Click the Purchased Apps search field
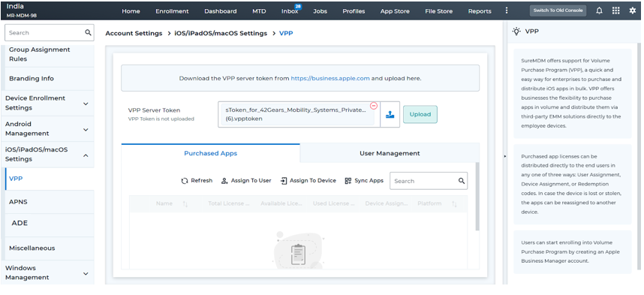Image resolution: width=644 pixels, height=295 pixels. tap(429, 181)
